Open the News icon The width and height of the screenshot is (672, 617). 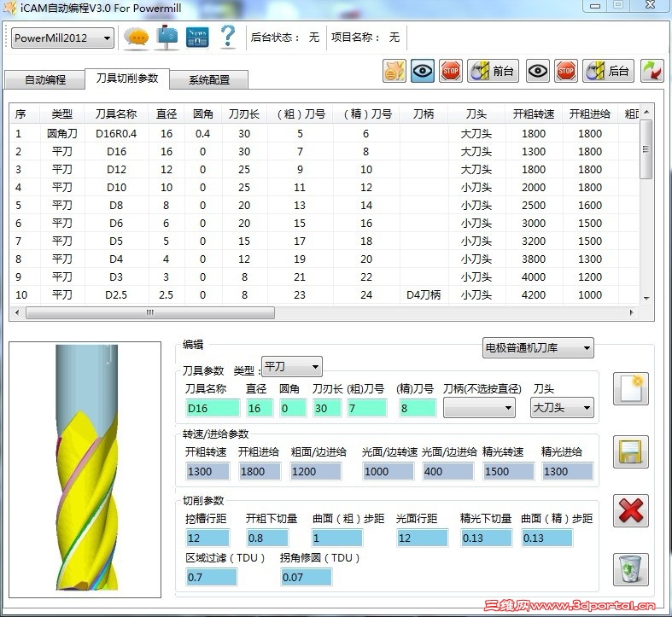click(197, 38)
